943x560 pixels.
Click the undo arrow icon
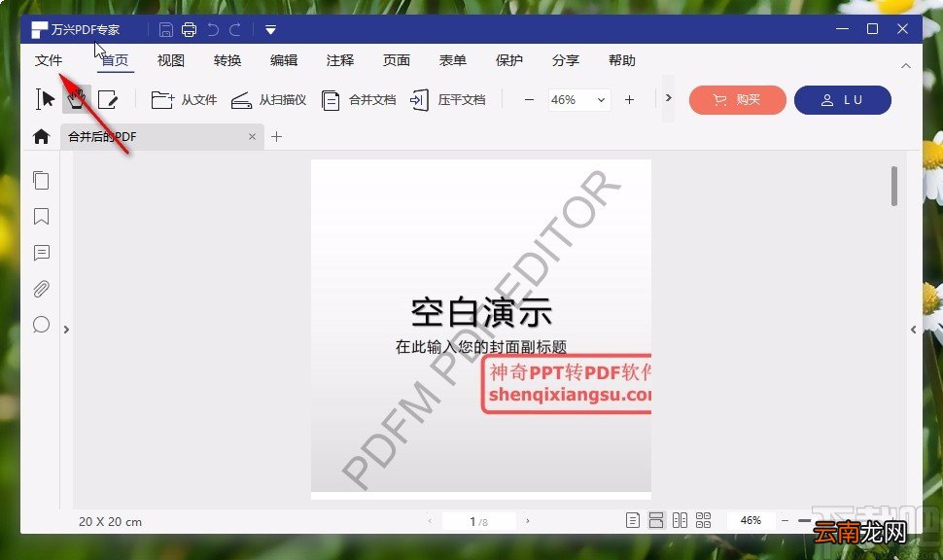coord(212,29)
